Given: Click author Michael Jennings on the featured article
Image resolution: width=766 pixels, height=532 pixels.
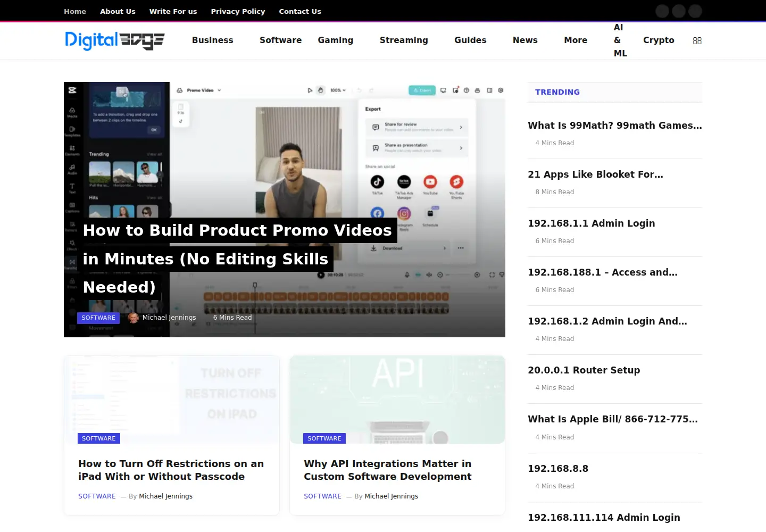Looking at the screenshot, I should (169, 318).
